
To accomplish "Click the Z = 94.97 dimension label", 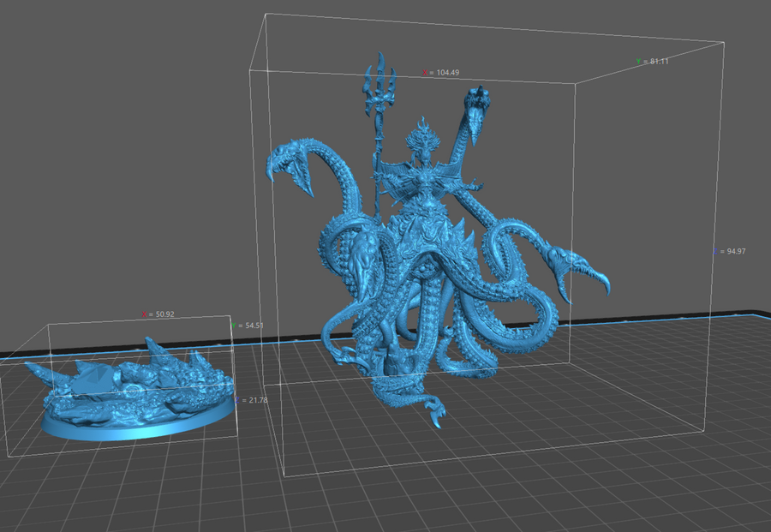I will pyautogui.click(x=730, y=252).
